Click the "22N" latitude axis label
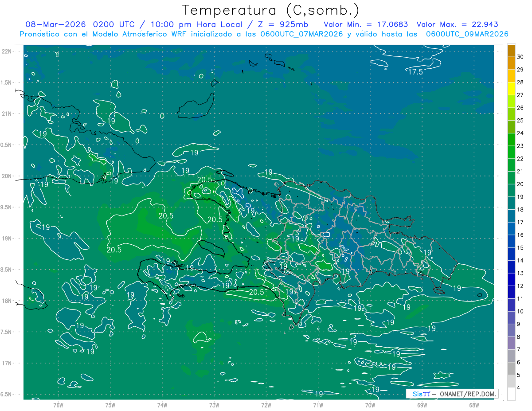 (6, 51)
